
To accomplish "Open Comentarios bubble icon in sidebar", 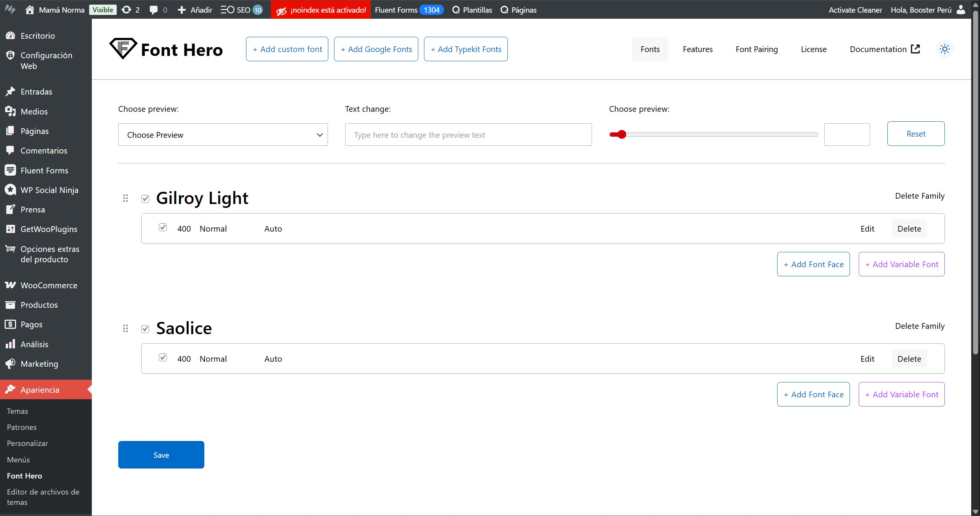I will pos(10,150).
